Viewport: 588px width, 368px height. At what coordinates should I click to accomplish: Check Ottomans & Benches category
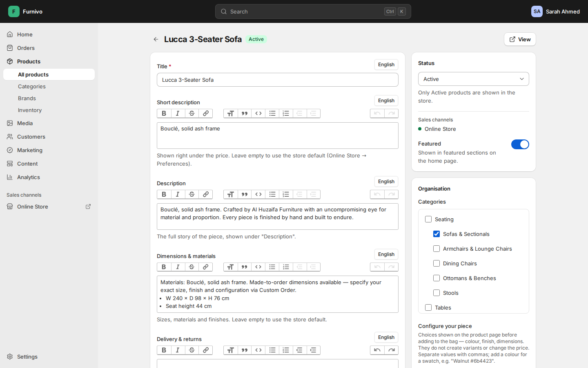pos(437,278)
